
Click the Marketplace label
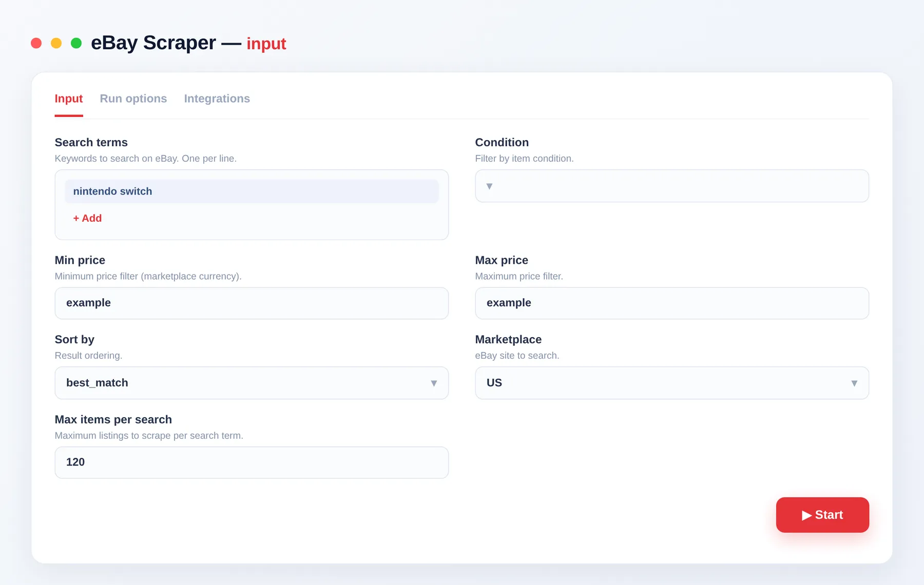(x=508, y=339)
